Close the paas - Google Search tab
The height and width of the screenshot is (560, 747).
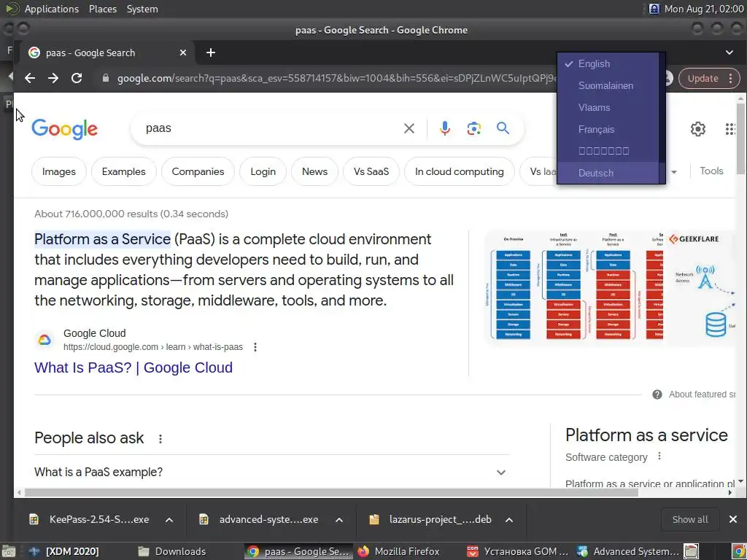[183, 52]
